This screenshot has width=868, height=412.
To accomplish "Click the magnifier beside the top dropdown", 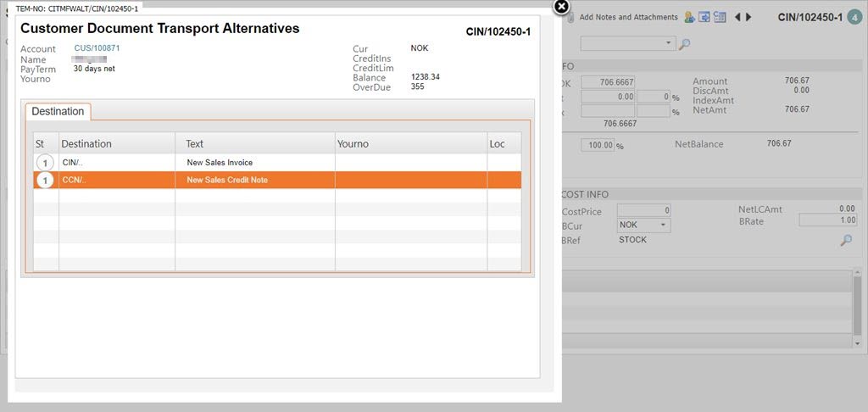I will coord(685,43).
